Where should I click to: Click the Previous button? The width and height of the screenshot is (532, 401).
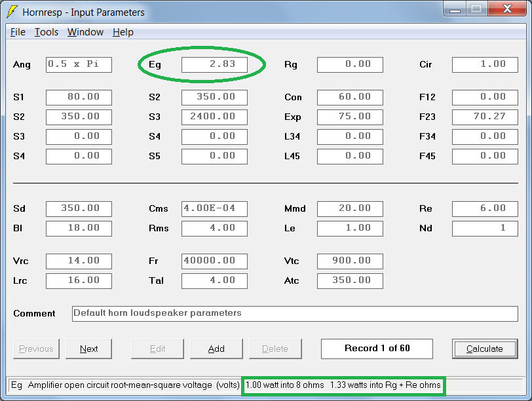[x=36, y=349]
